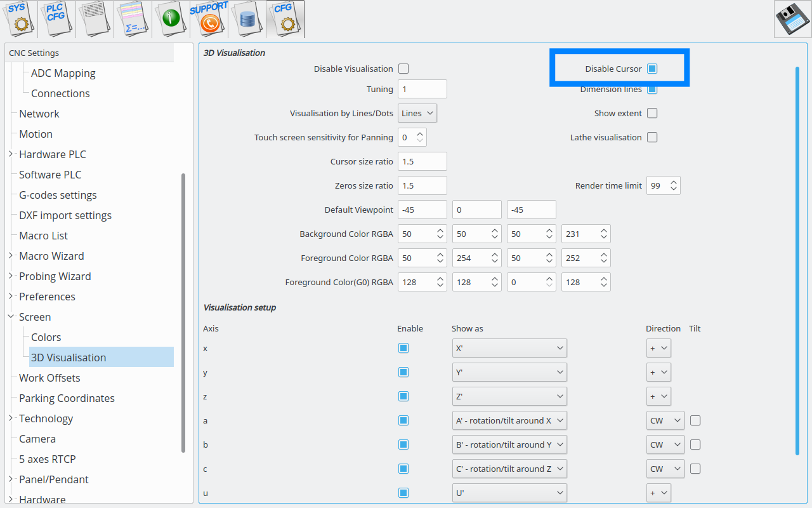812x508 pixels.
Task: Toggle the Show extent checkbox
Action: tap(652, 113)
